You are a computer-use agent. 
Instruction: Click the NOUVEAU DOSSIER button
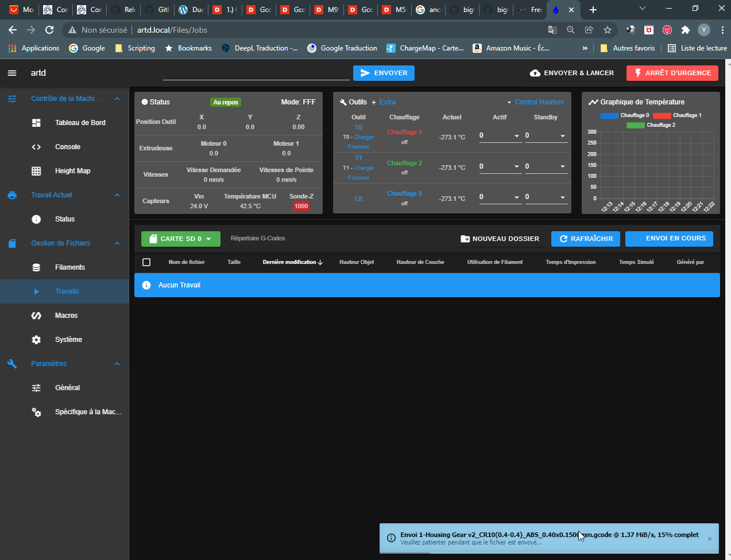click(500, 239)
